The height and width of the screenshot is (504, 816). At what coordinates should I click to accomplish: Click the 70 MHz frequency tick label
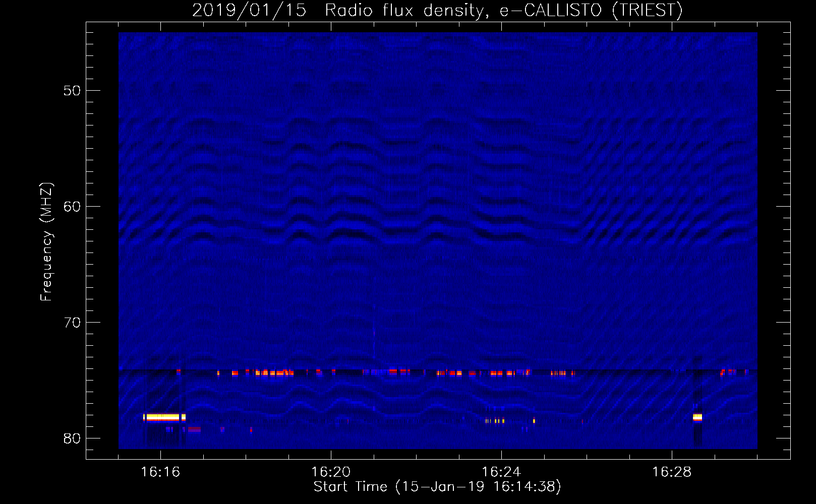(x=72, y=323)
